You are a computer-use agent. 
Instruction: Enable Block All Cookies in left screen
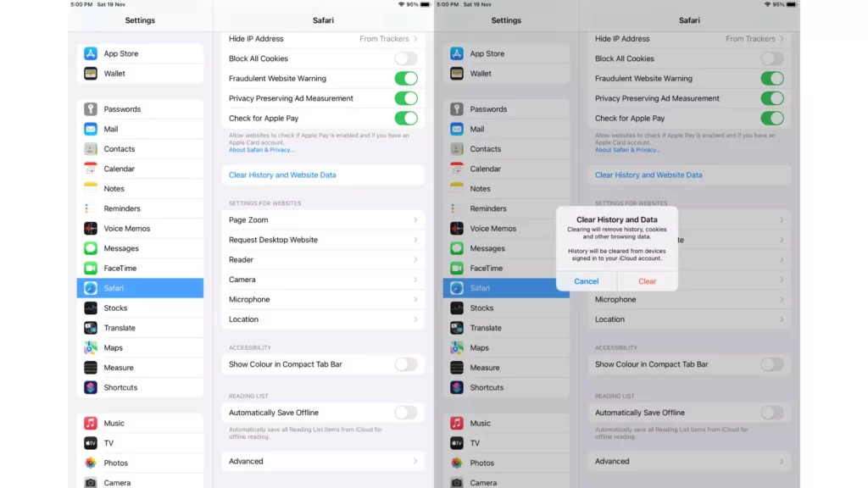[406, 58]
